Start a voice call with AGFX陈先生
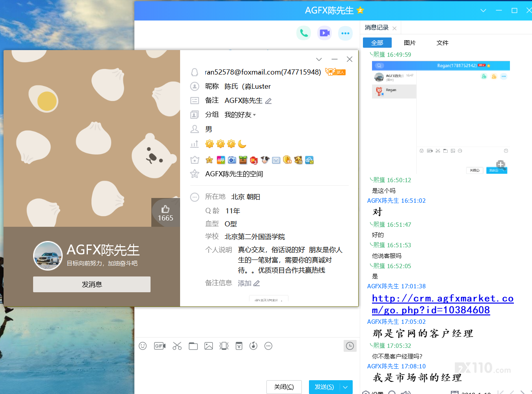Screen dimensions: 532x394 [x=304, y=33]
